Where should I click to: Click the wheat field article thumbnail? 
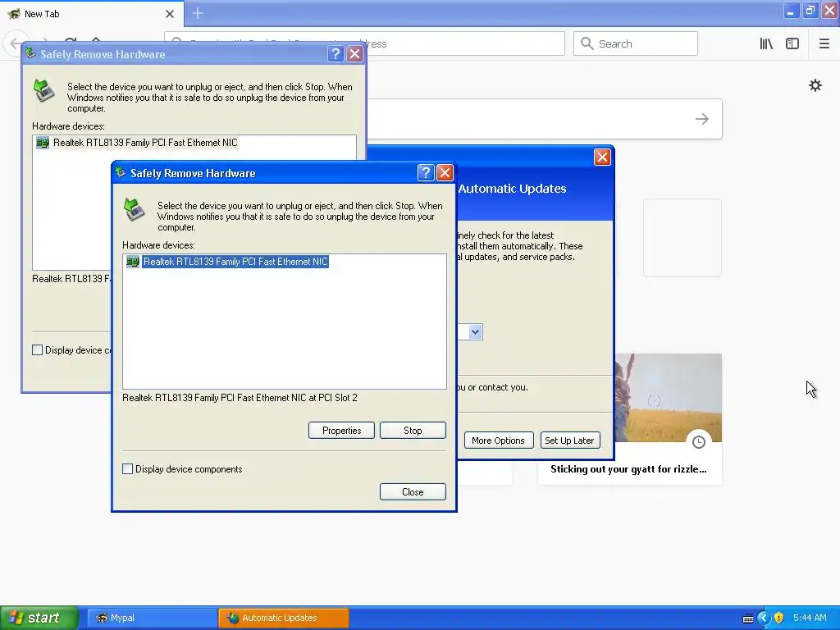point(668,398)
